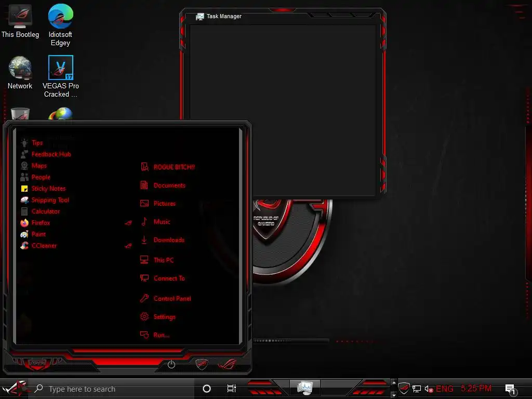Select Connect To in start menu
Image resolution: width=532 pixels, height=399 pixels.
pos(163,278)
